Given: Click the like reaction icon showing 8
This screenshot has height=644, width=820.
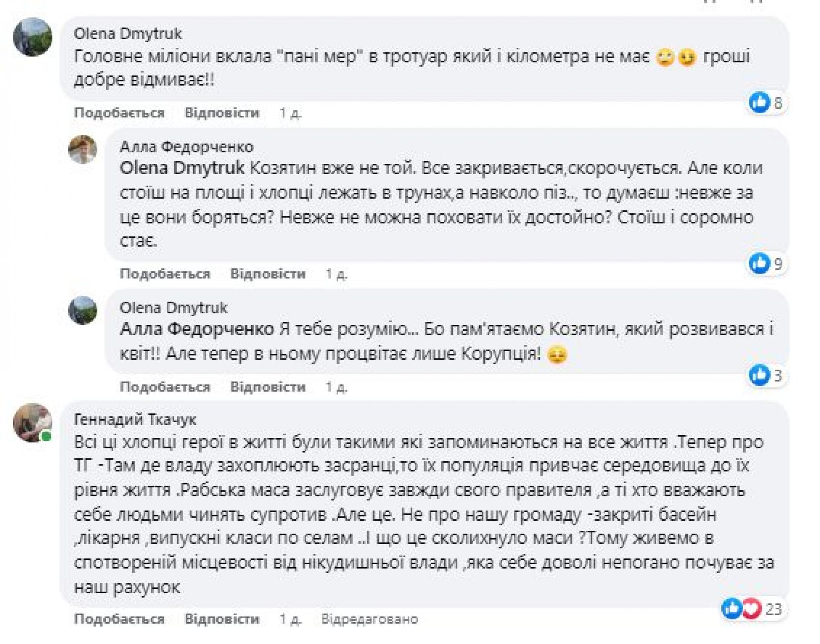Looking at the screenshot, I should click(759, 102).
